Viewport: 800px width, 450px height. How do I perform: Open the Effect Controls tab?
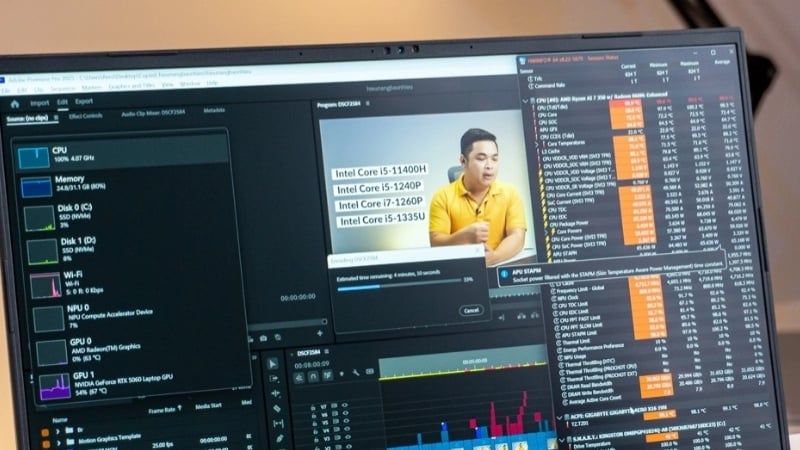[x=86, y=116]
